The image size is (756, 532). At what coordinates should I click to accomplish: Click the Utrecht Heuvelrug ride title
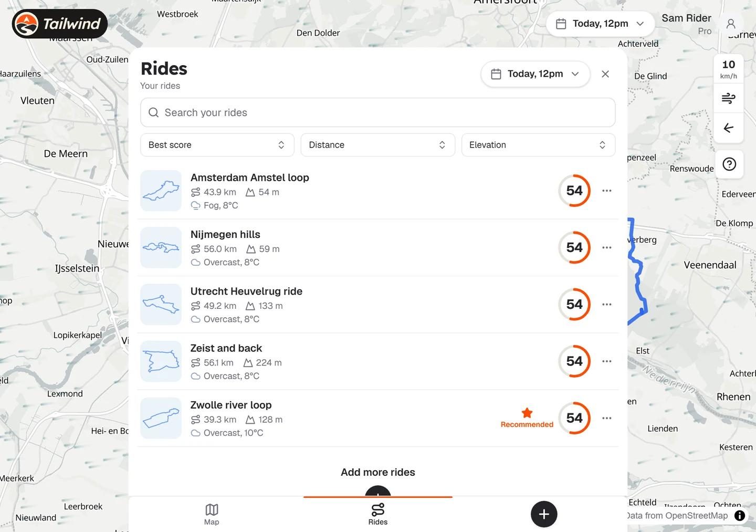click(x=246, y=291)
